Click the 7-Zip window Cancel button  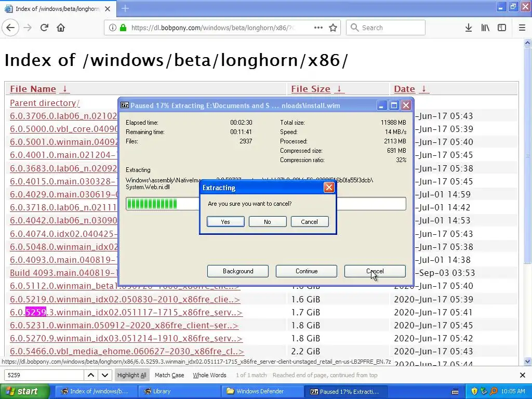[375, 271]
